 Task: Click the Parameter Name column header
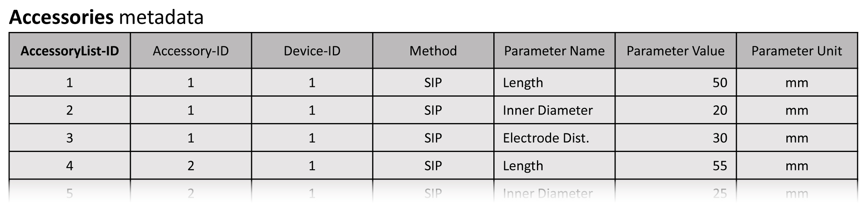click(x=554, y=51)
